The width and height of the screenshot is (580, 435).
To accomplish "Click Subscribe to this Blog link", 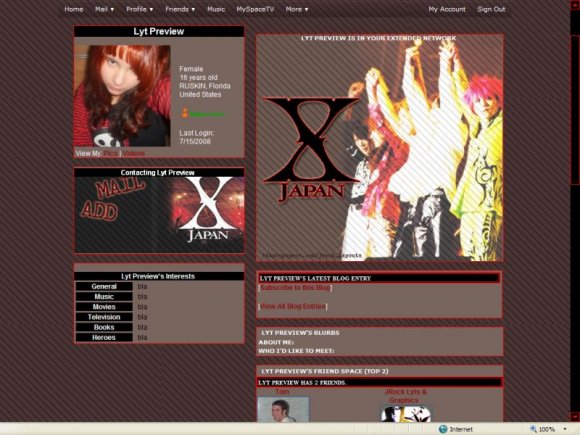I will click(295, 287).
